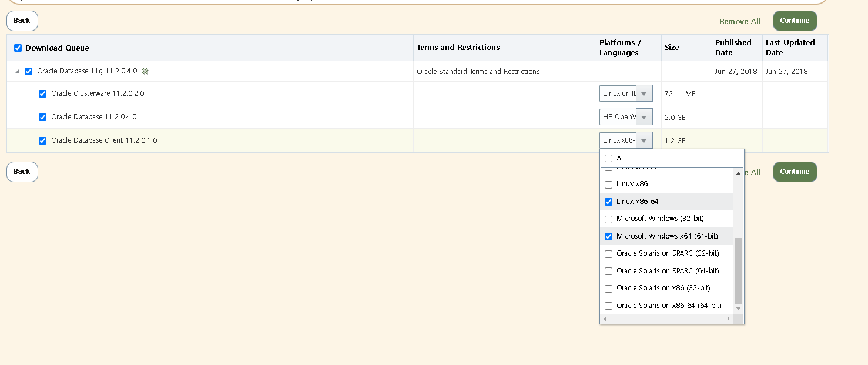Check Oracle Solaris on SPARC (64-bit)
The height and width of the screenshot is (365, 868).
pyautogui.click(x=608, y=271)
